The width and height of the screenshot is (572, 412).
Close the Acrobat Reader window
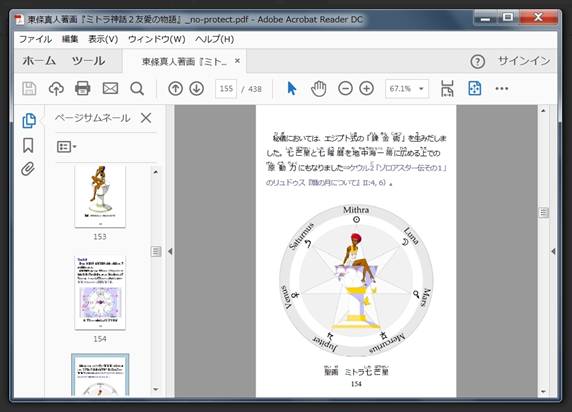pyautogui.click(x=538, y=17)
